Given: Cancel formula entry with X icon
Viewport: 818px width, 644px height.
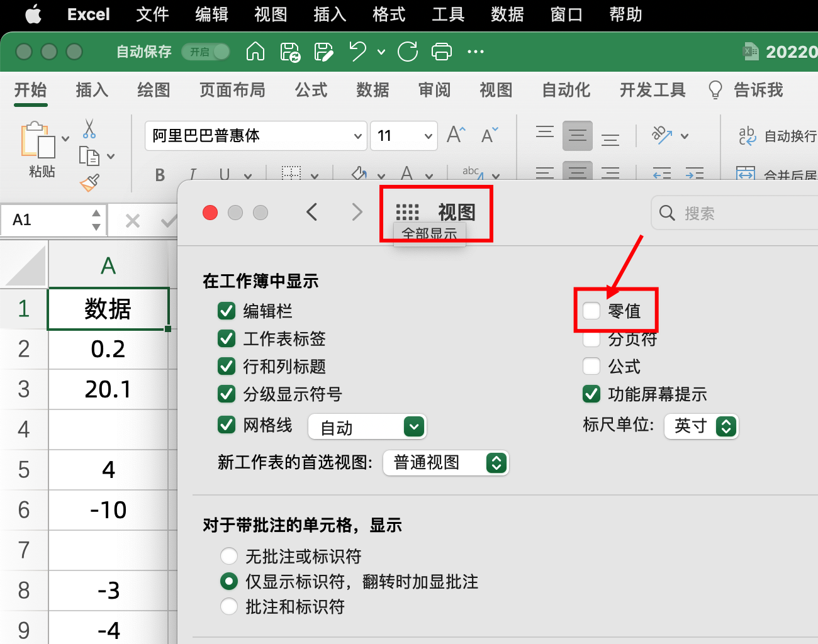Looking at the screenshot, I should [x=133, y=221].
